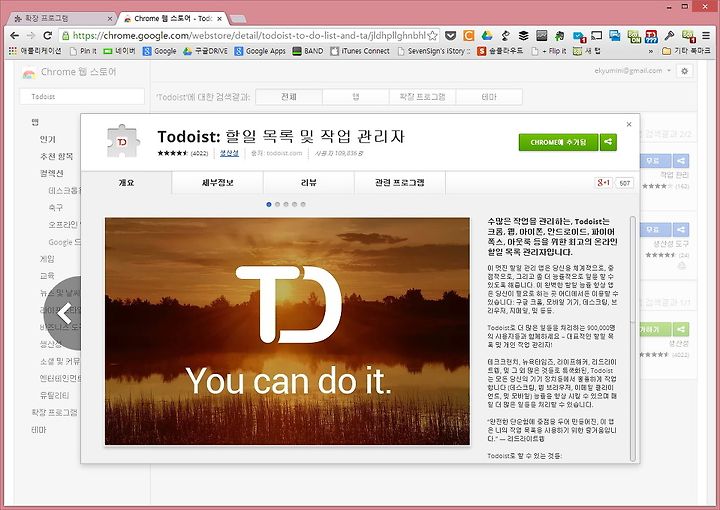Select the fourth screenshot carousel dot
Image resolution: width=720 pixels, height=510 pixels.
click(x=294, y=205)
